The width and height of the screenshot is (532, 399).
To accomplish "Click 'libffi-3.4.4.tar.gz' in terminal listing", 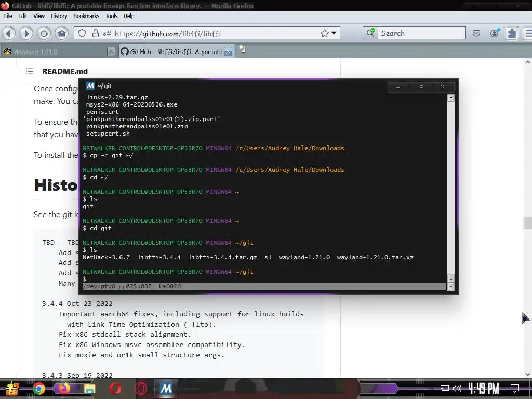I will [x=222, y=257].
